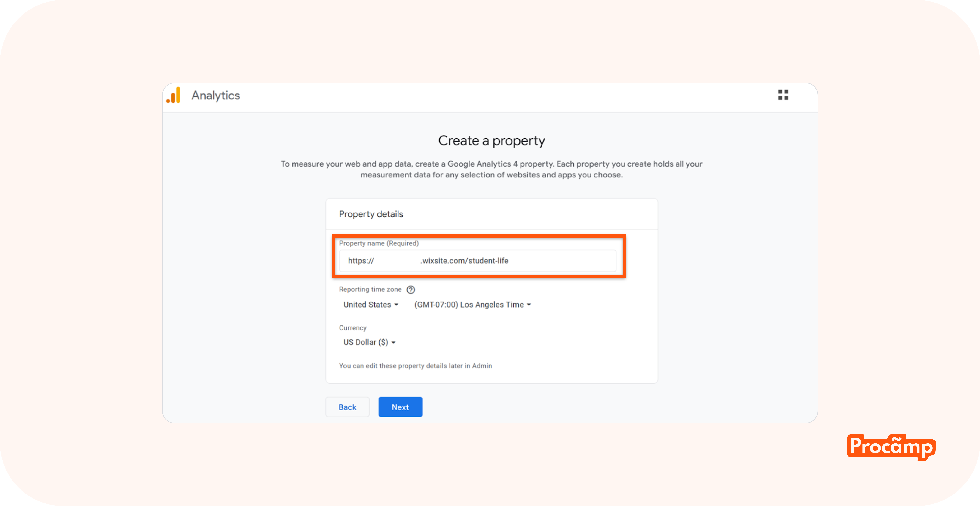
Task: Open the US Dollar currency dropdown
Action: click(366, 342)
